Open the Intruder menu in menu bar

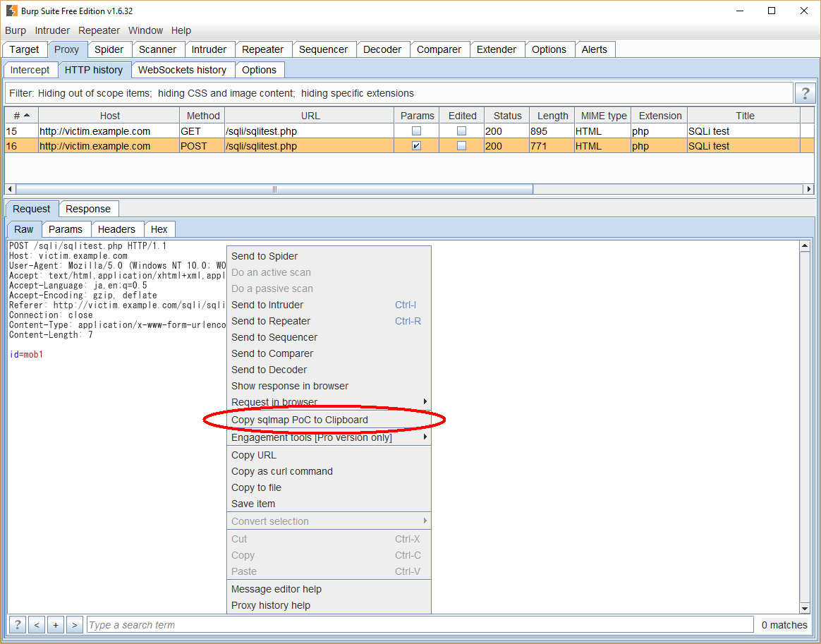click(x=52, y=30)
